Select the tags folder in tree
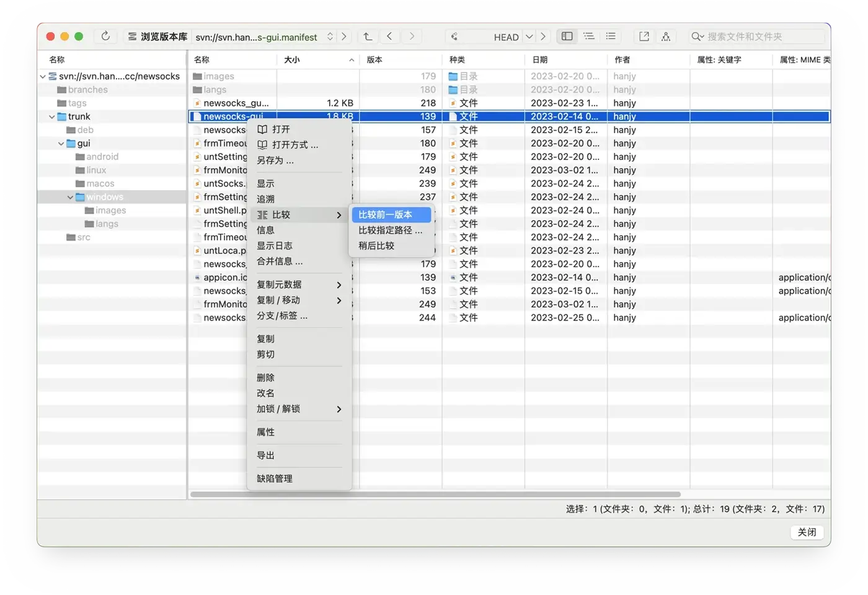Screen dimensions: 868x595 pos(72,103)
